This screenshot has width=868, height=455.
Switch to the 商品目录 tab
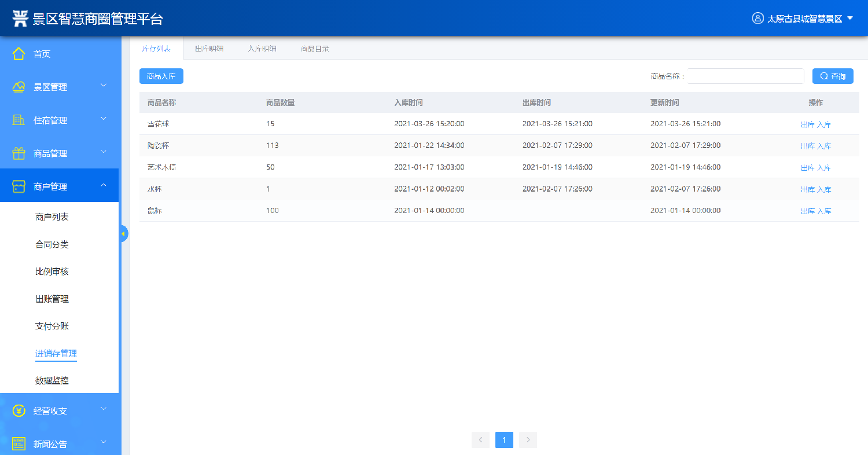click(315, 49)
